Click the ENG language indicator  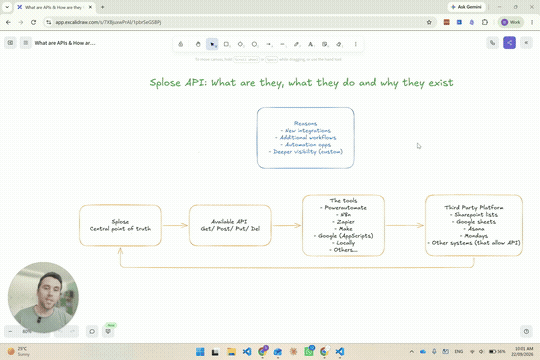pos(459,352)
